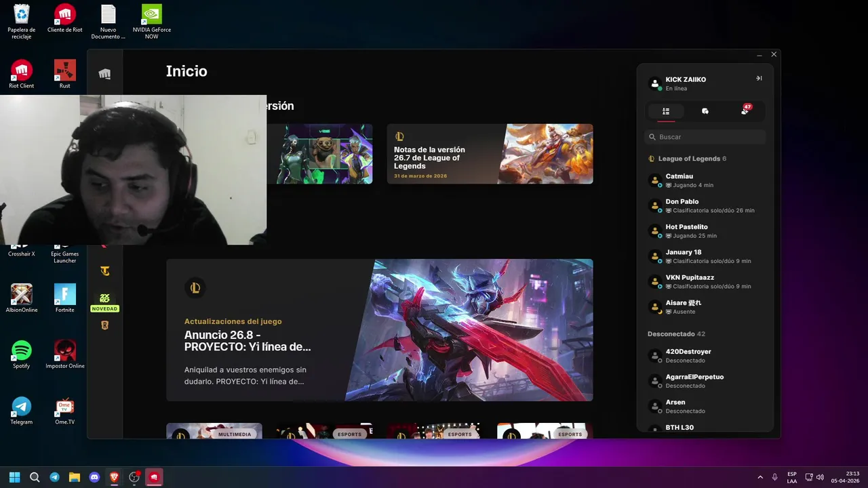Open Windows taskbar search
The width and height of the screenshot is (868, 488).
point(35,477)
